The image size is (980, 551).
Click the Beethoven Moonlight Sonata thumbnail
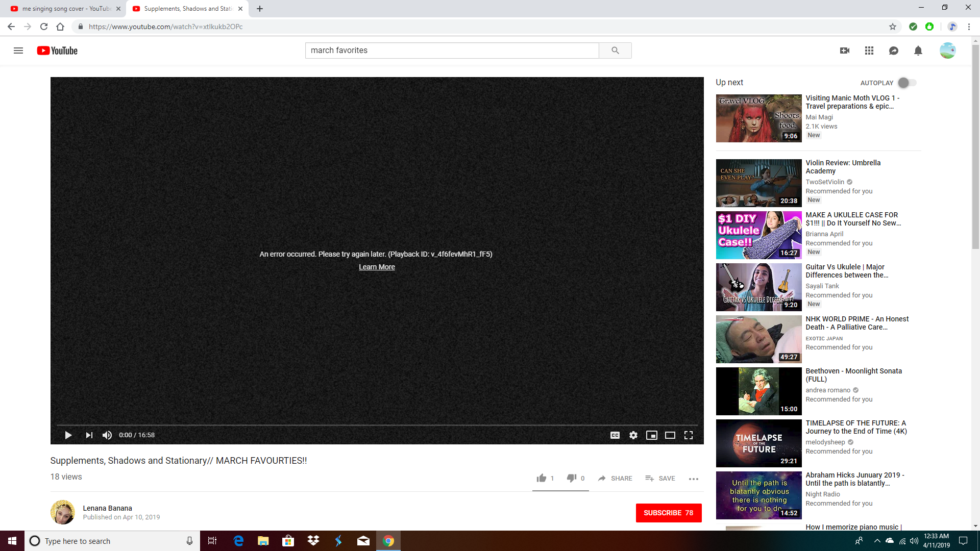(x=759, y=391)
